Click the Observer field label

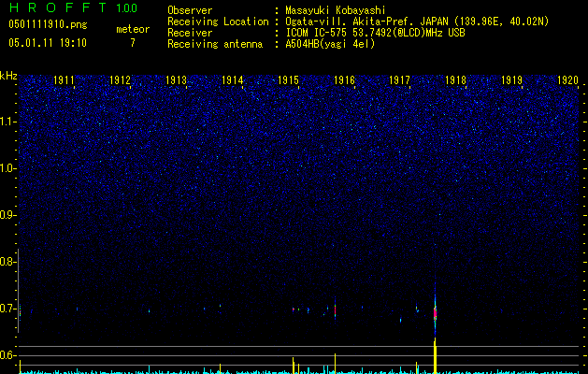tap(190, 10)
